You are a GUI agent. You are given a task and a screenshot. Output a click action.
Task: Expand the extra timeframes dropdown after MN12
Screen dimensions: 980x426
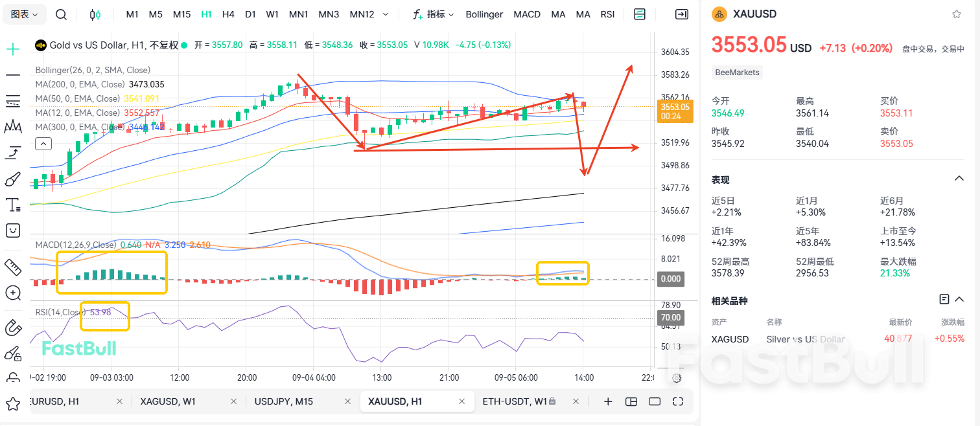(x=384, y=14)
